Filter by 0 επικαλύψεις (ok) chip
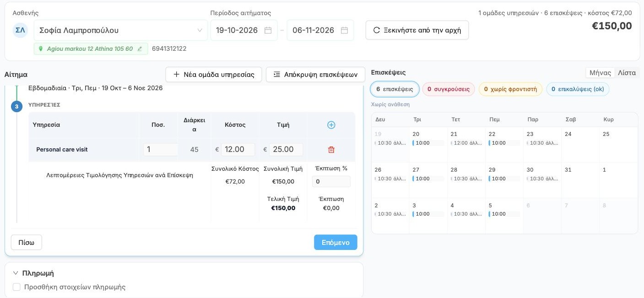Screen dimensions: 644x298 point(578,89)
